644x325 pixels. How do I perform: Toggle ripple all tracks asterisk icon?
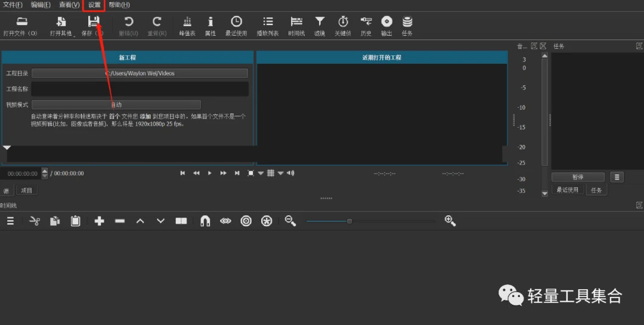coord(267,221)
